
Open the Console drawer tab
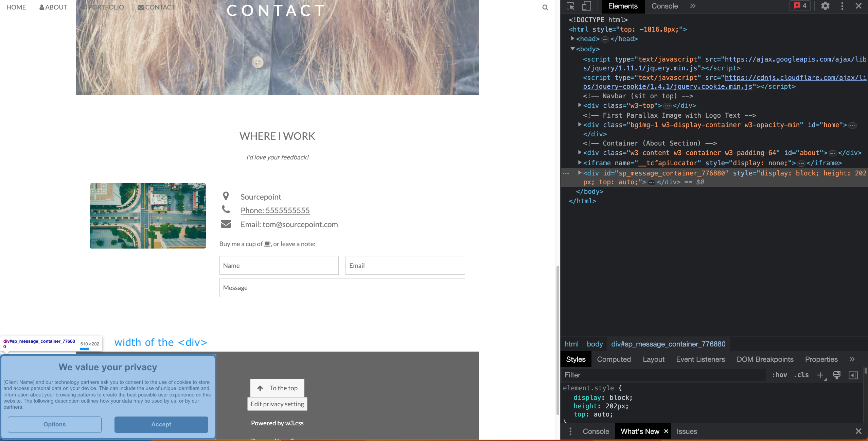coord(596,431)
